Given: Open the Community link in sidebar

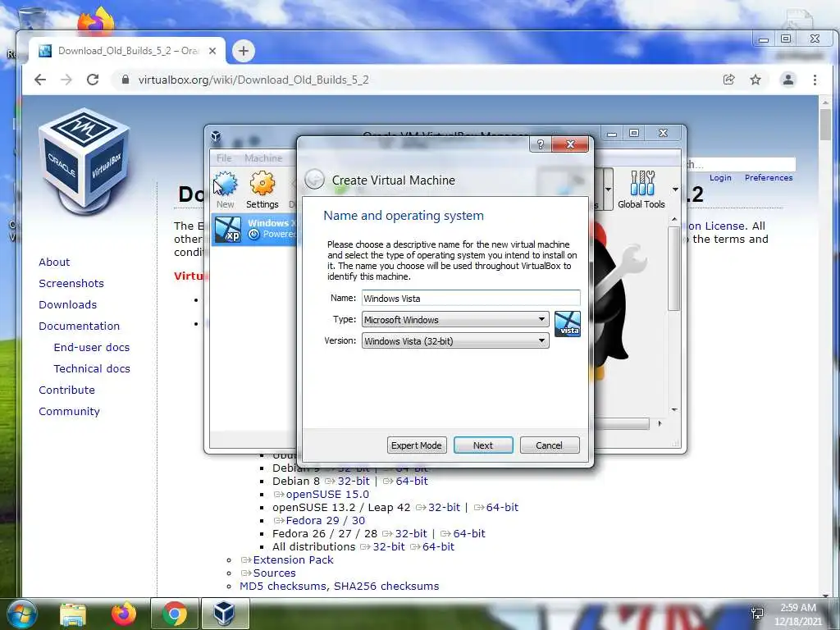Looking at the screenshot, I should click(x=69, y=412).
